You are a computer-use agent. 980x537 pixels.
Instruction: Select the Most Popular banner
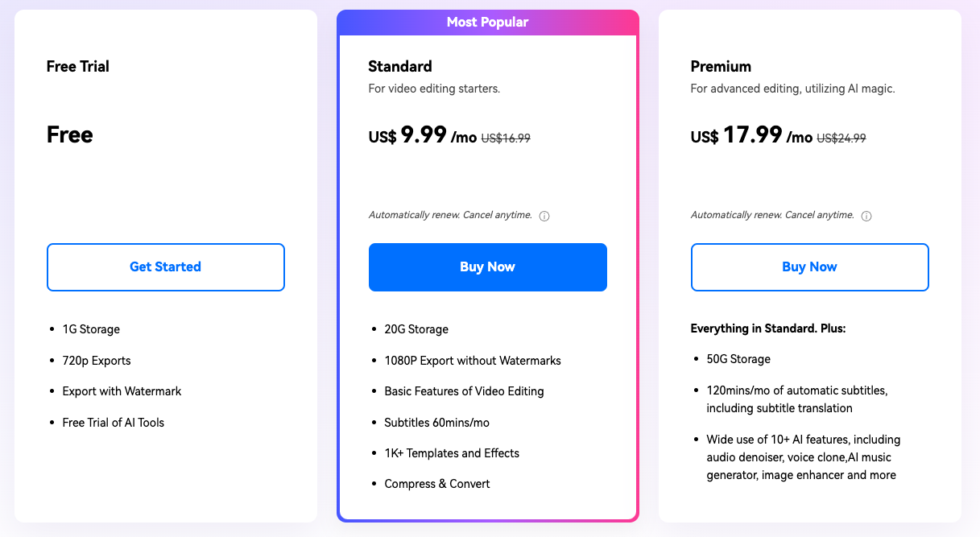tap(487, 23)
